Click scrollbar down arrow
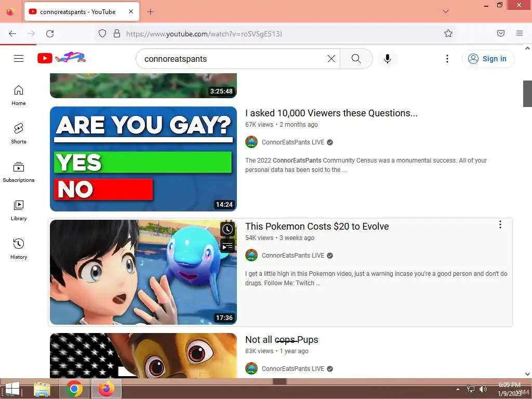Image resolution: width=532 pixels, height=399 pixels. tap(528, 374)
